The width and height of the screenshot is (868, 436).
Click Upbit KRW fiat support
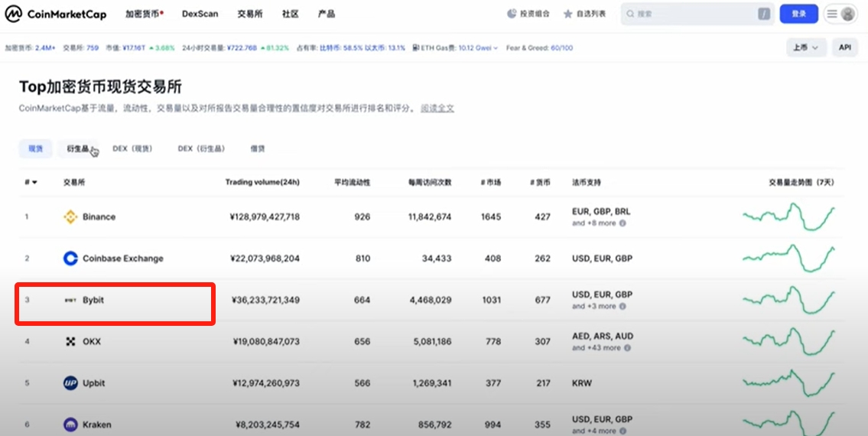click(x=582, y=383)
